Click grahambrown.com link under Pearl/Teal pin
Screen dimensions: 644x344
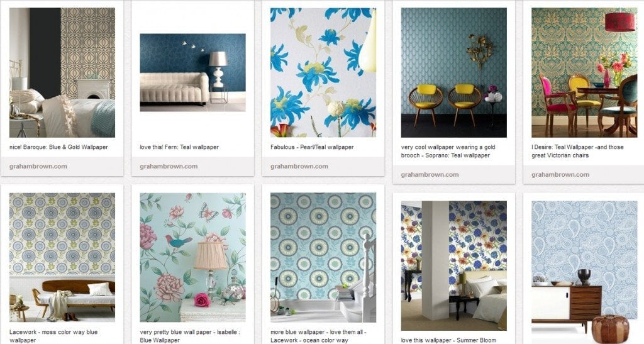coord(299,166)
